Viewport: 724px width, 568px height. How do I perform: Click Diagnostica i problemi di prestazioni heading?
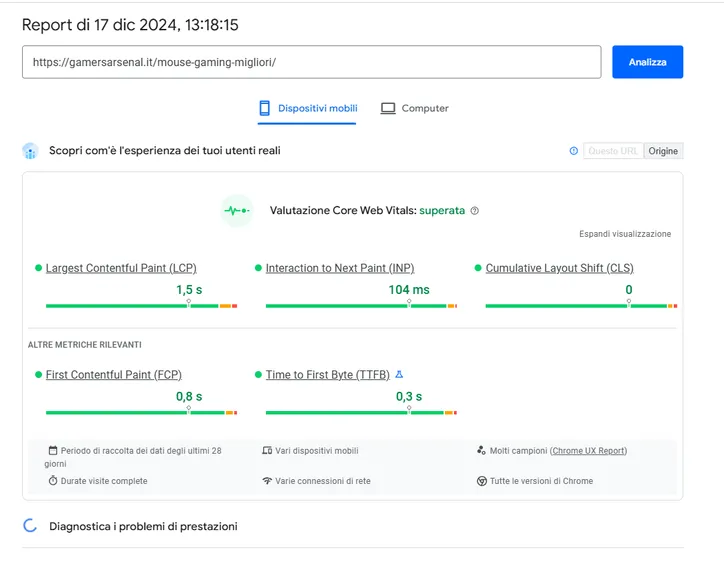pyautogui.click(x=143, y=526)
